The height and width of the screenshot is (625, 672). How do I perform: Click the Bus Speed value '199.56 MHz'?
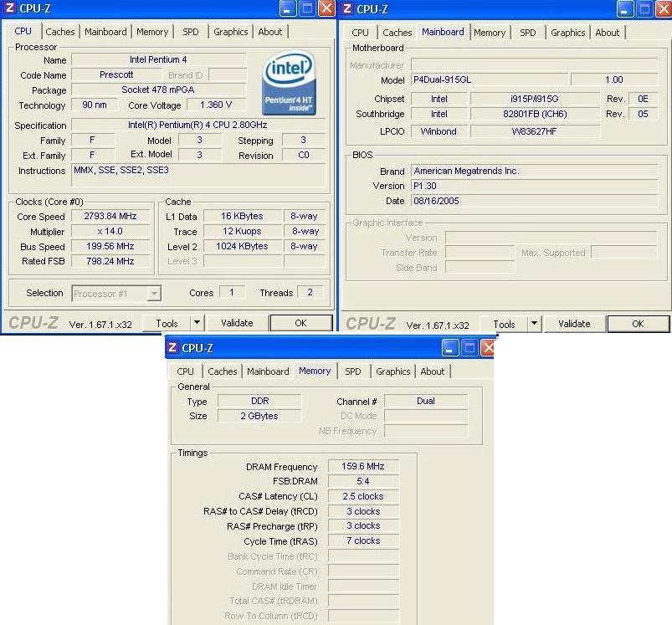click(x=110, y=246)
